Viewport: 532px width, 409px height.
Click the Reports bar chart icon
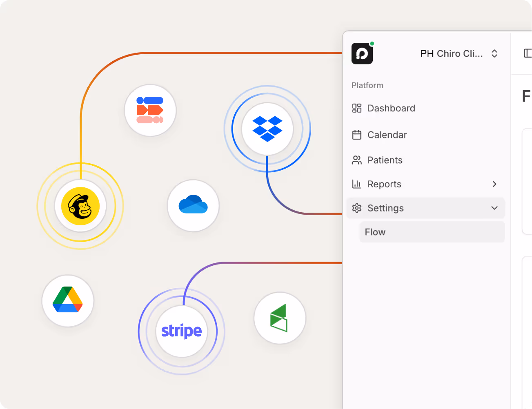point(357,184)
